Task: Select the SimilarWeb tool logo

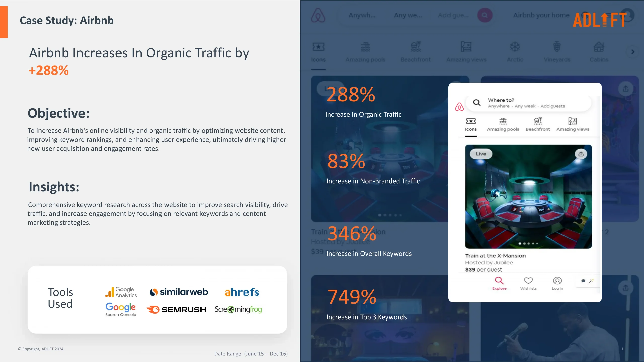Action: [x=178, y=292]
